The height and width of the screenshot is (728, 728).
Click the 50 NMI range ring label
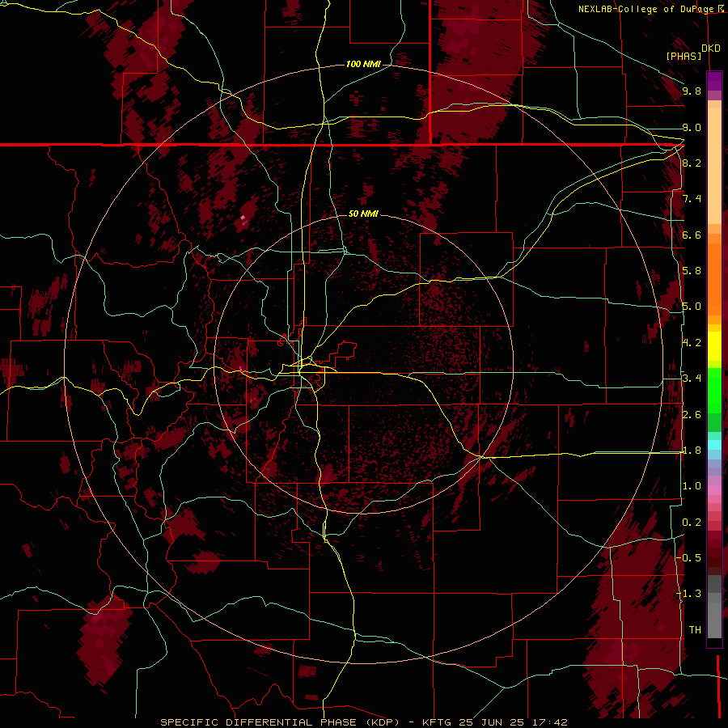[363, 214]
